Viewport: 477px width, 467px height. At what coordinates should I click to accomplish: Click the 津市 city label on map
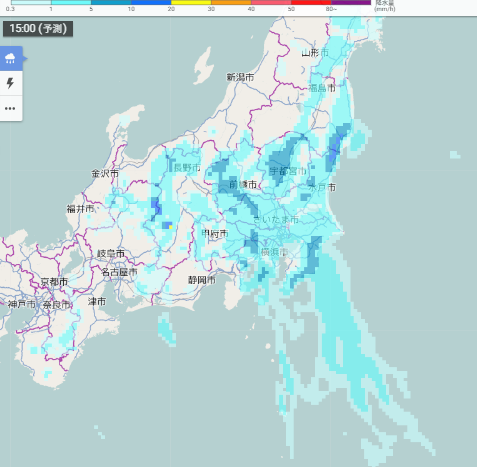point(97,302)
